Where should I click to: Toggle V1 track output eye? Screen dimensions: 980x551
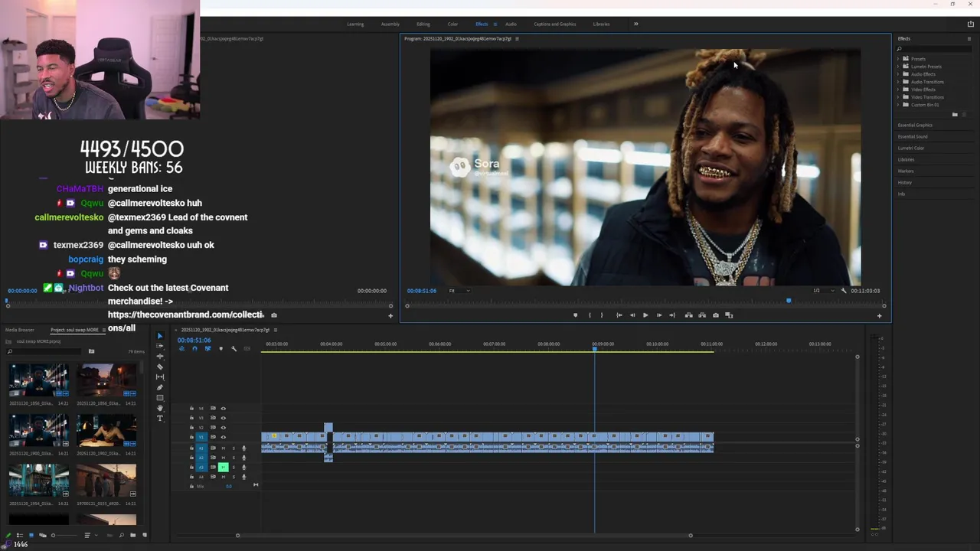pyautogui.click(x=224, y=437)
